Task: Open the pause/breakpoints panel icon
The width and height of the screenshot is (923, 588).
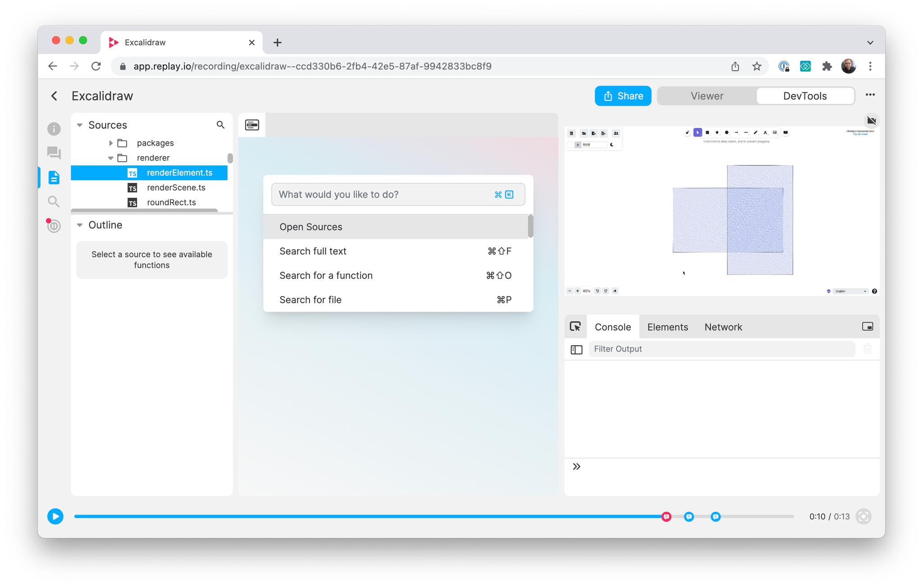Action: pyautogui.click(x=54, y=225)
